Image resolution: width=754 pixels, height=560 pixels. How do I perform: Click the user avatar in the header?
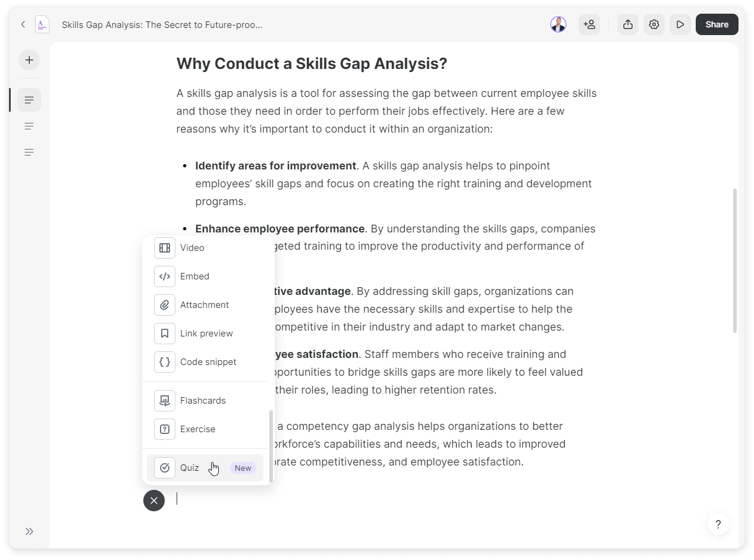[558, 24]
